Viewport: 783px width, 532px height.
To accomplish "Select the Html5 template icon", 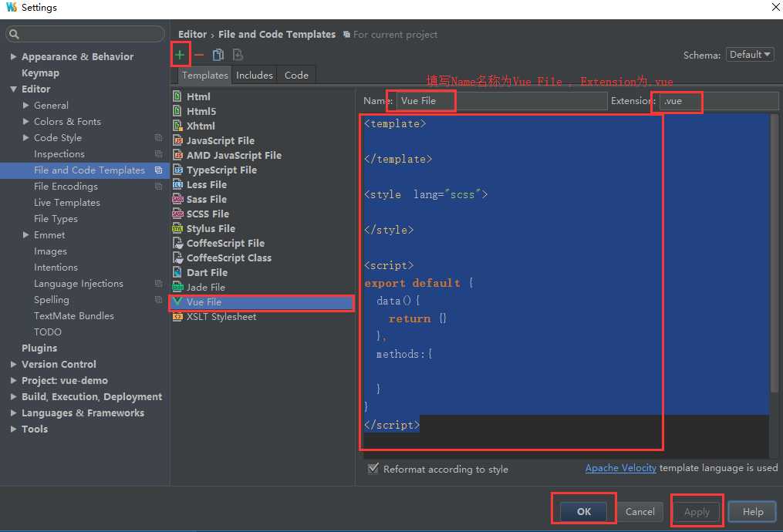I will (177, 111).
